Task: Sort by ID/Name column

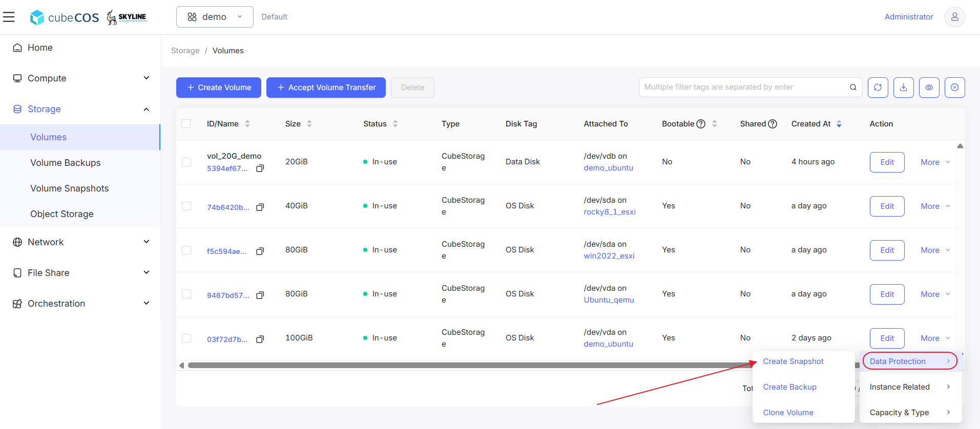Action: coord(247,124)
